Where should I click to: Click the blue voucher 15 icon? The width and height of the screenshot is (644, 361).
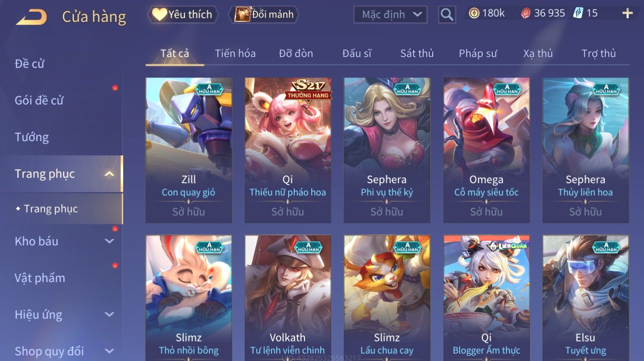point(578,13)
